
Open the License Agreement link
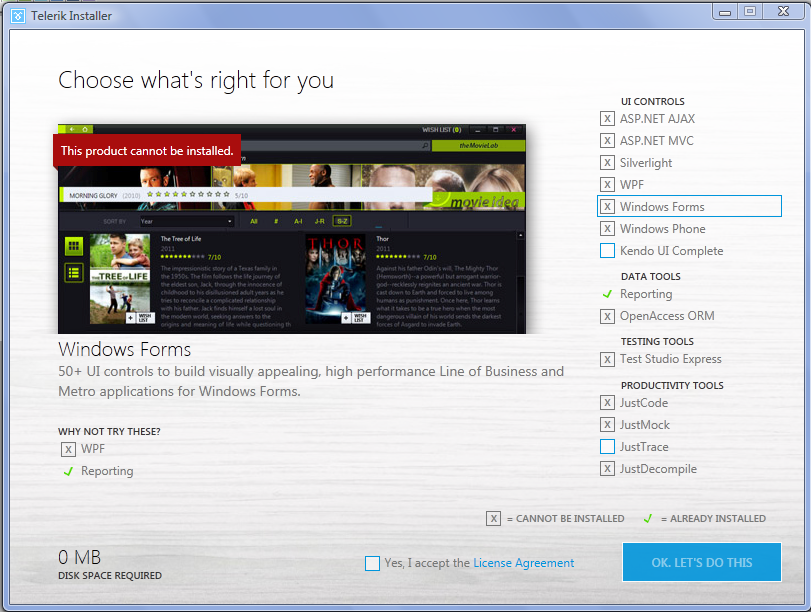pos(523,563)
